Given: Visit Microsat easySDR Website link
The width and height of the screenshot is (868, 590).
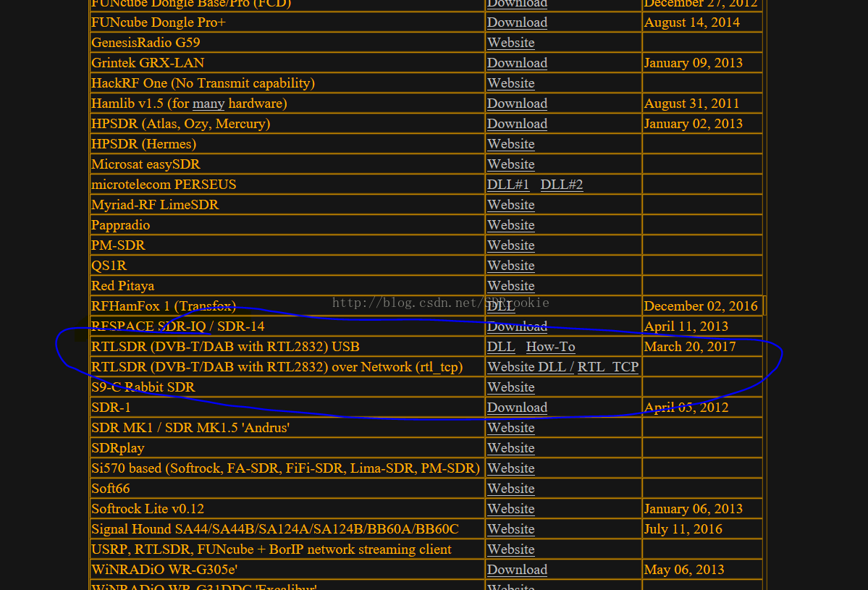Looking at the screenshot, I should 511,164.
